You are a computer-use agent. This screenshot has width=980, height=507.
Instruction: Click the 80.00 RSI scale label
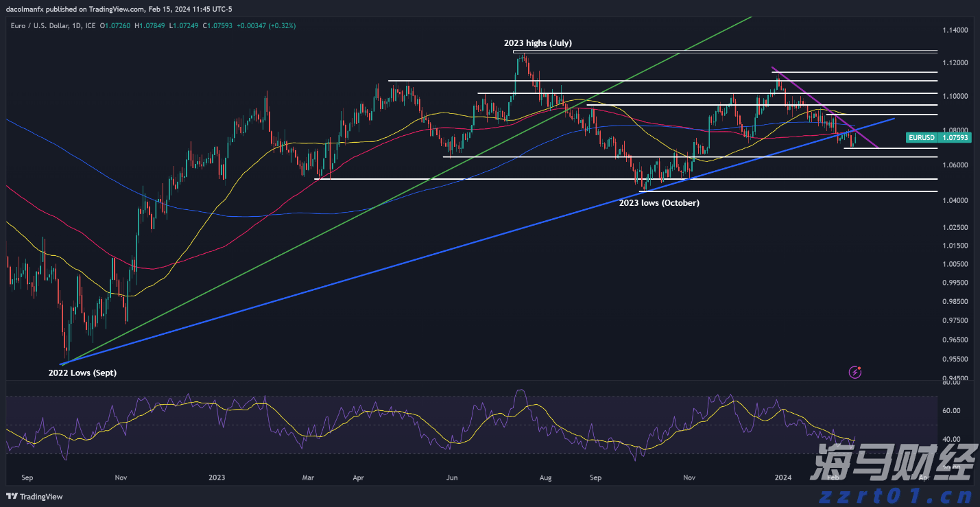click(x=951, y=384)
